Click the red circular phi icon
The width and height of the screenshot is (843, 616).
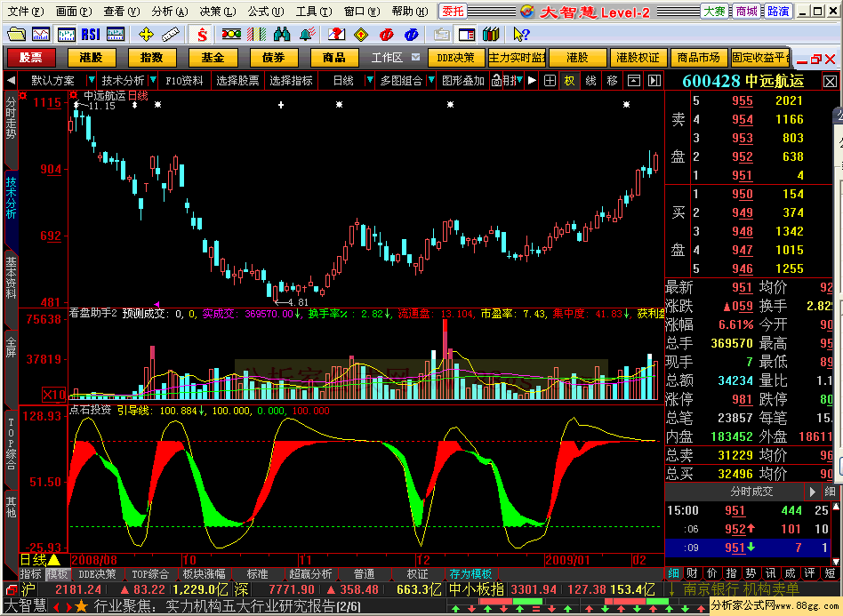click(386, 35)
